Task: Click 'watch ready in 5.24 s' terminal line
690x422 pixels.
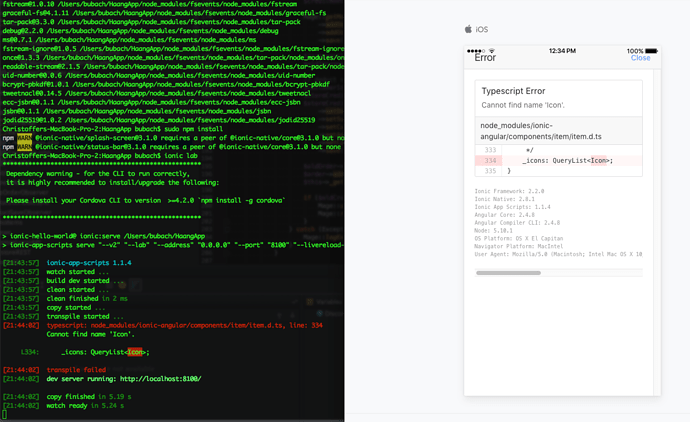Action: (85, 406)
